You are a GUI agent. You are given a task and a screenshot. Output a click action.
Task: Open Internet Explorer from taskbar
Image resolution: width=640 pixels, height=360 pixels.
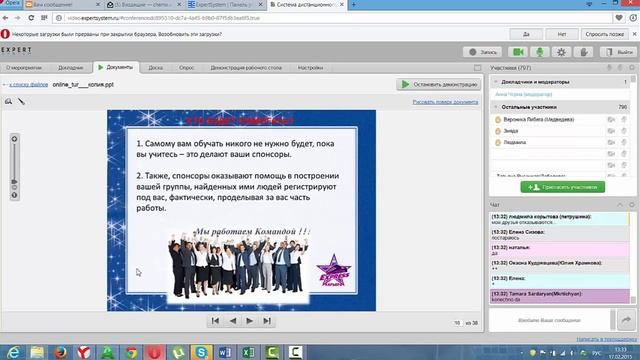[13, 352]
